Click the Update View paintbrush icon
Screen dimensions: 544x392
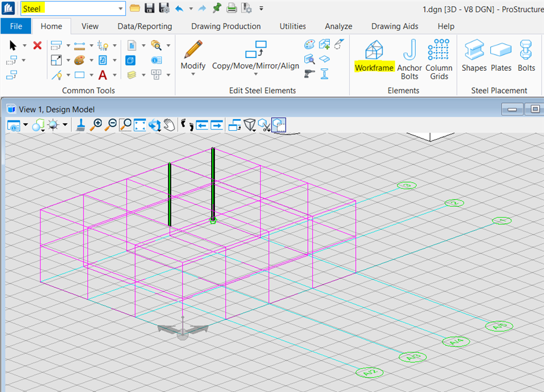[80, 125]
